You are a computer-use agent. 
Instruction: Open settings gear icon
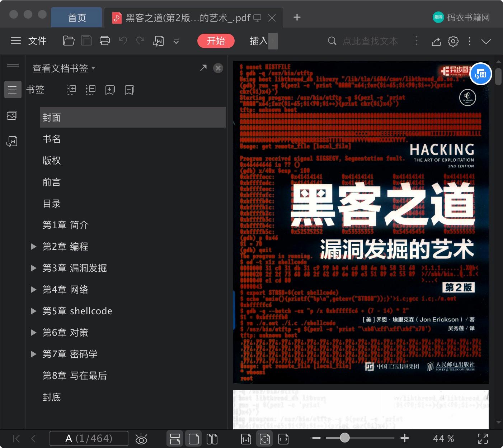coord(453,41)
